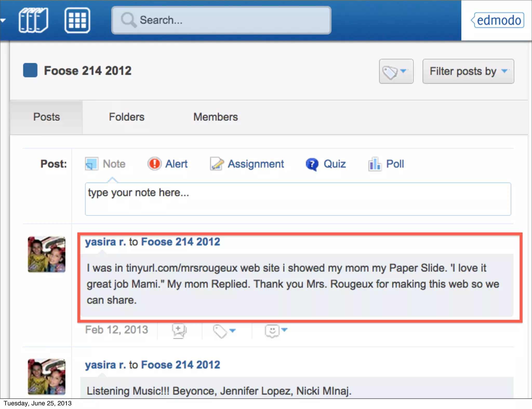This screenshot has width=532, height=409.
Task: Switch to the Folders tab
Action: [127, 117]
